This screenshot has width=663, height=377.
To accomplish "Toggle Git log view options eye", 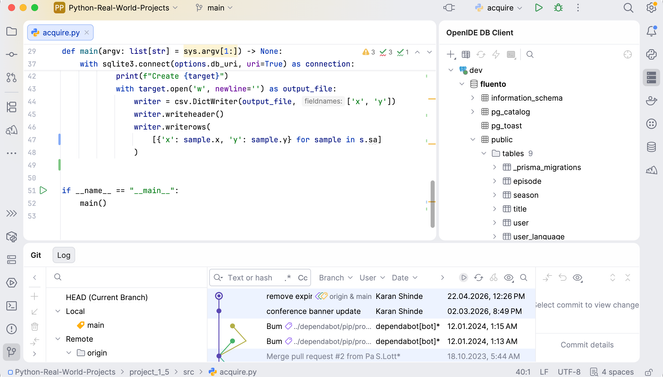I will pos(509,278).
